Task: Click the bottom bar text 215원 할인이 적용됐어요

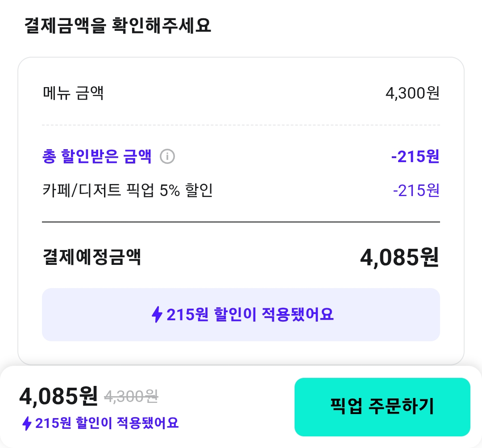Action: (107, 423)
